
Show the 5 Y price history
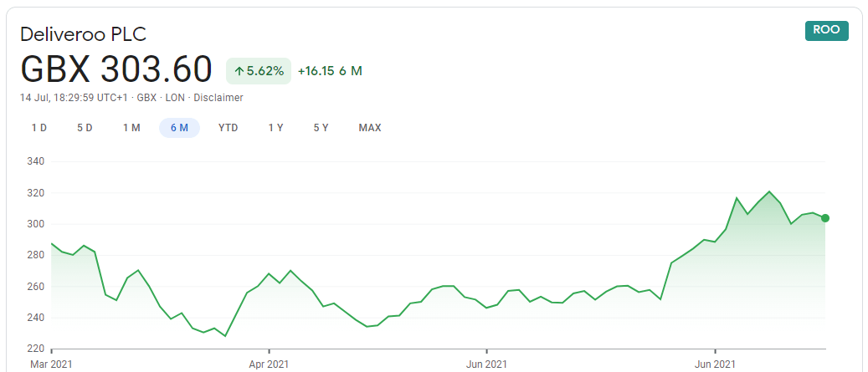click(321, 128)
